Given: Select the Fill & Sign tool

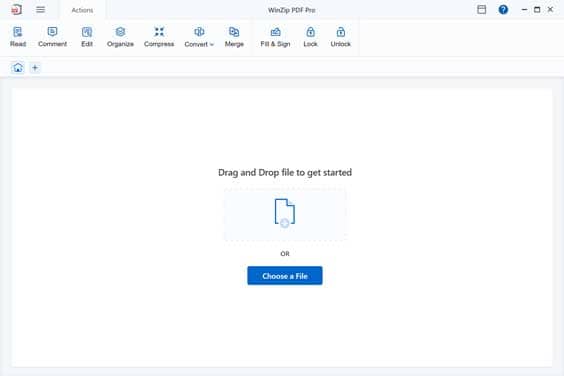Looking at the screenshot, I should click(275, 37).
